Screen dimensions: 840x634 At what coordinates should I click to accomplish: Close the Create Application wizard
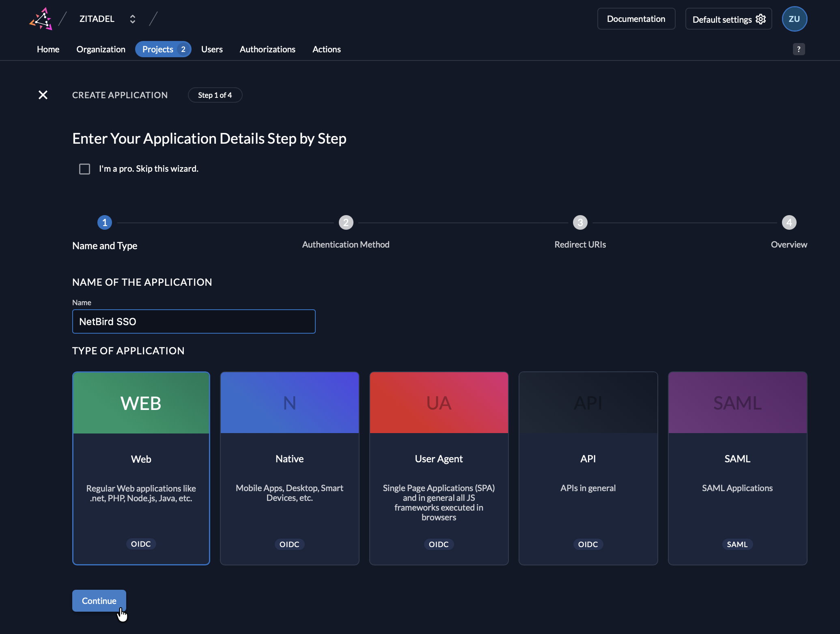click(x=43, y=95)
